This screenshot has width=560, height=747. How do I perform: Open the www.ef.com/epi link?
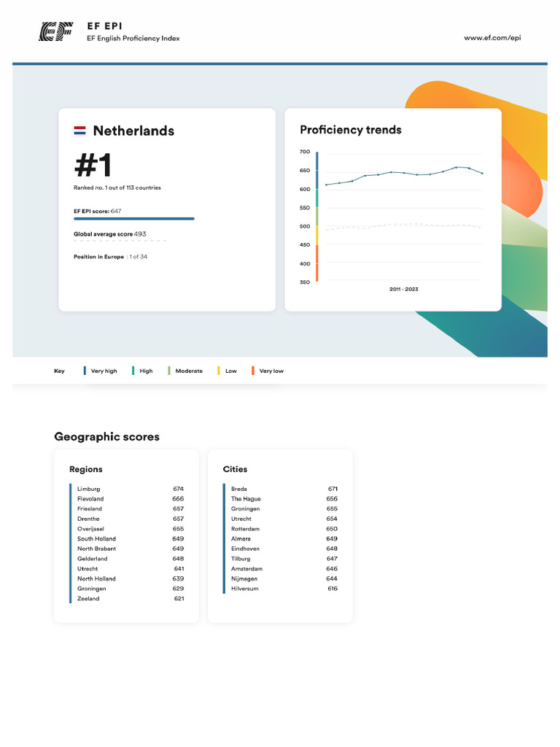(492, 38)
